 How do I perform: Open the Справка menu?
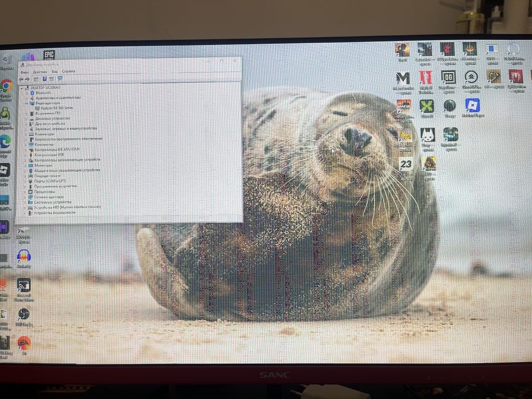click(x=68, y=71)
